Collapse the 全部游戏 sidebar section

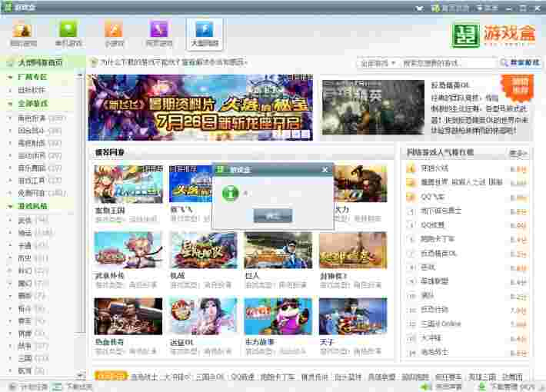click(10, 104)
